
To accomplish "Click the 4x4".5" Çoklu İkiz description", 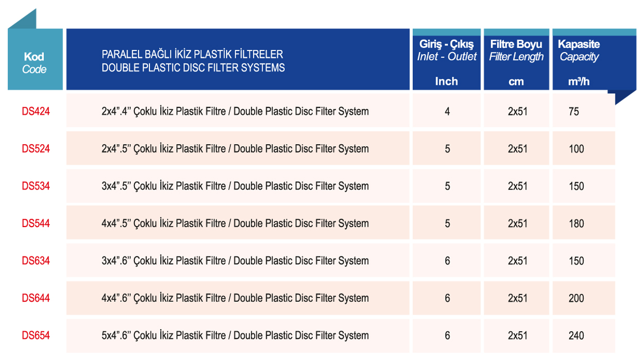I will [x=235, y=224].
